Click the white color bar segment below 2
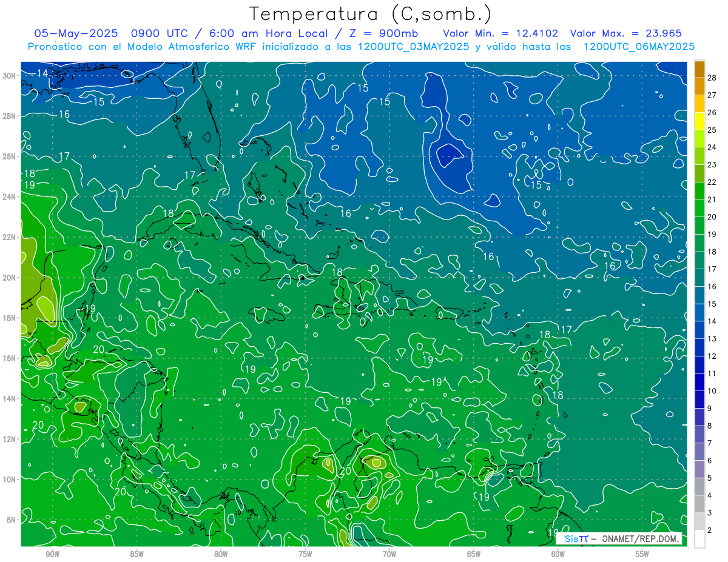Viewport: 728px width, 562px height. pyautogui.click(x=699, y=539)
